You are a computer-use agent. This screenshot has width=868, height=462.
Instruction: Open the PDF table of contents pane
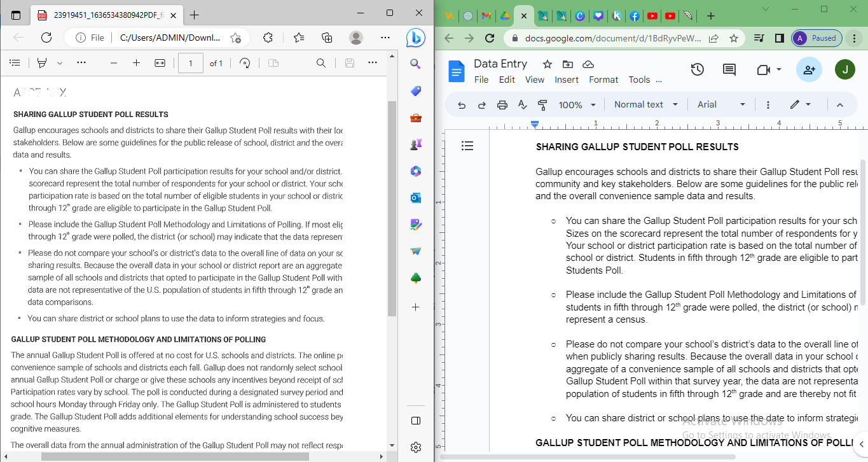15,63
